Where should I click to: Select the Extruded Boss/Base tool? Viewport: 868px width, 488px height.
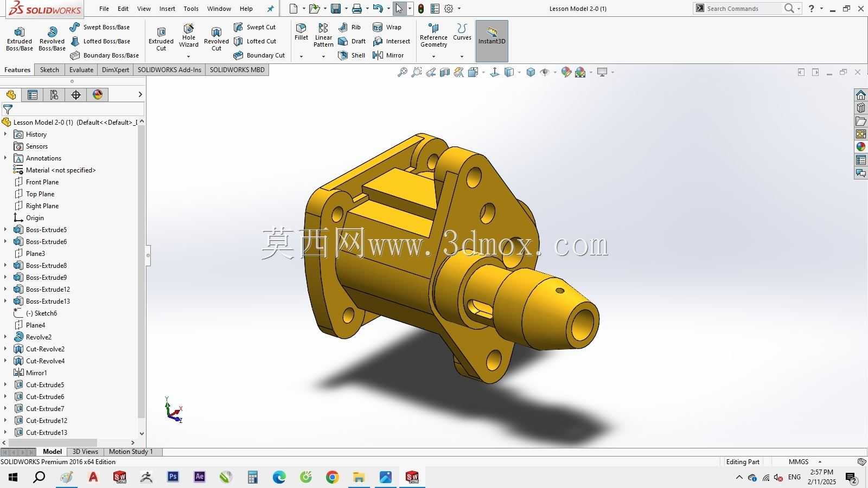20,39
